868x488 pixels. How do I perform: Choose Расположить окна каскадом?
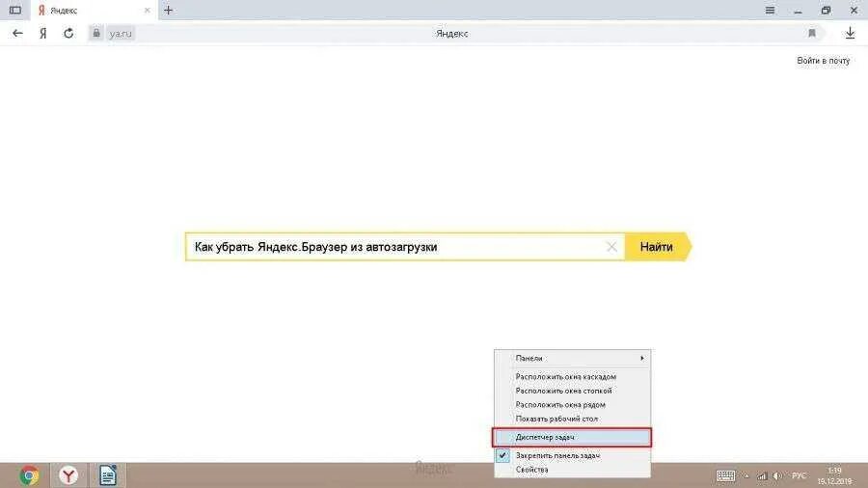[x=572, y=376]
